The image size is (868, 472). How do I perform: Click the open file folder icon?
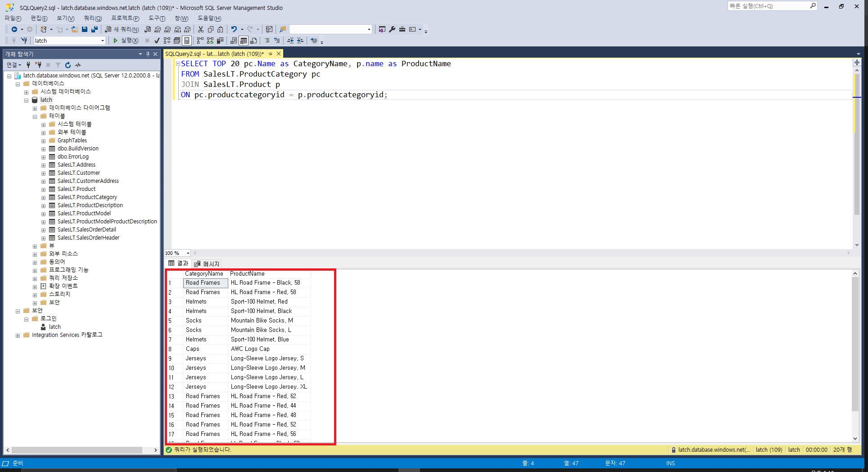(75, 29)
